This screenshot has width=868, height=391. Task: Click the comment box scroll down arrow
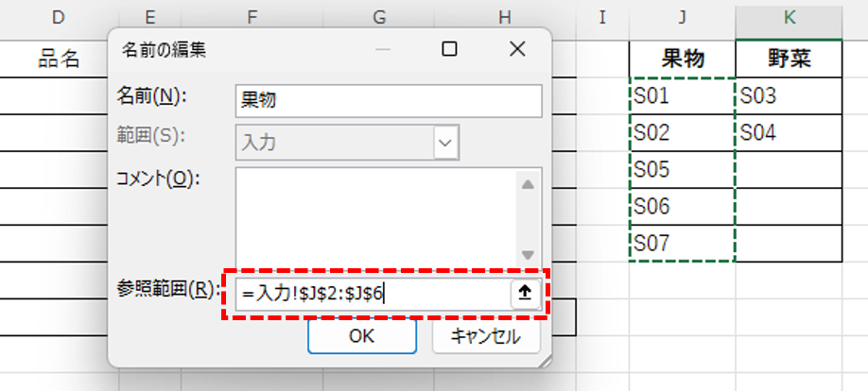[x=529, y=256]
